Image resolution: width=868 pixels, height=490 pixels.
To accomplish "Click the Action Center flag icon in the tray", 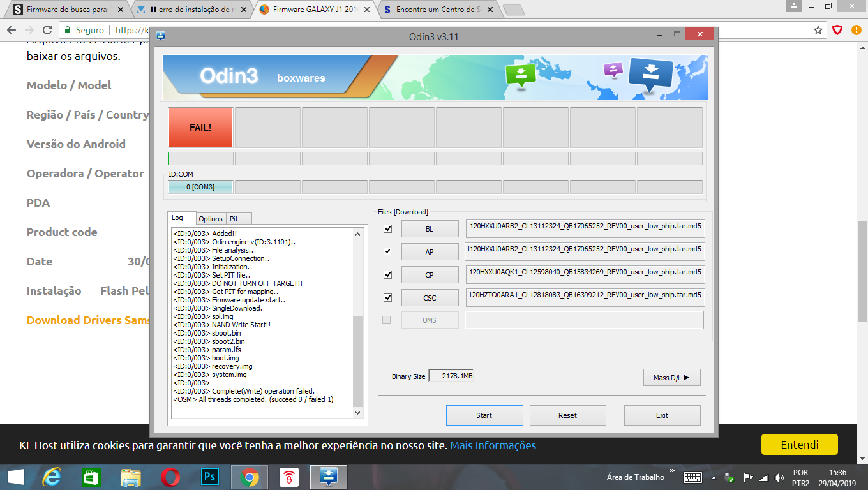I will pyautogui.click(x=748, y=477).
